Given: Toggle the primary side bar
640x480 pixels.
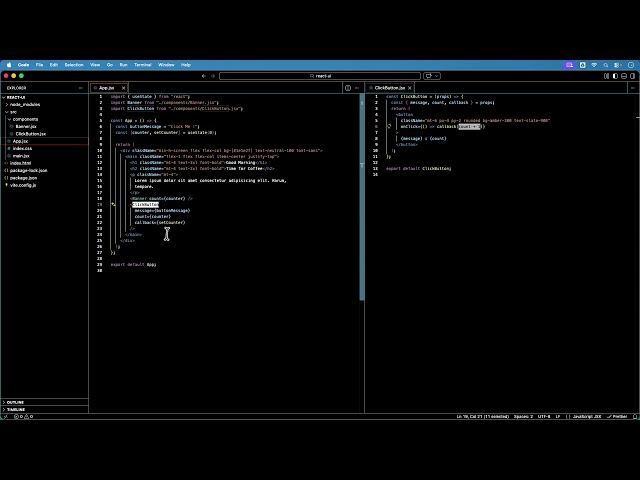Looking at the screenshot, I should tap(615, 76).
